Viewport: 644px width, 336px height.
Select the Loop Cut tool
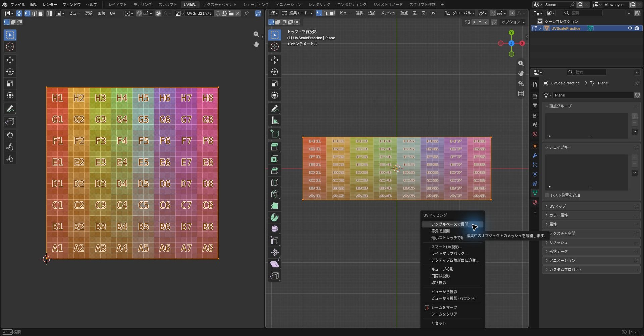[275, 182]
